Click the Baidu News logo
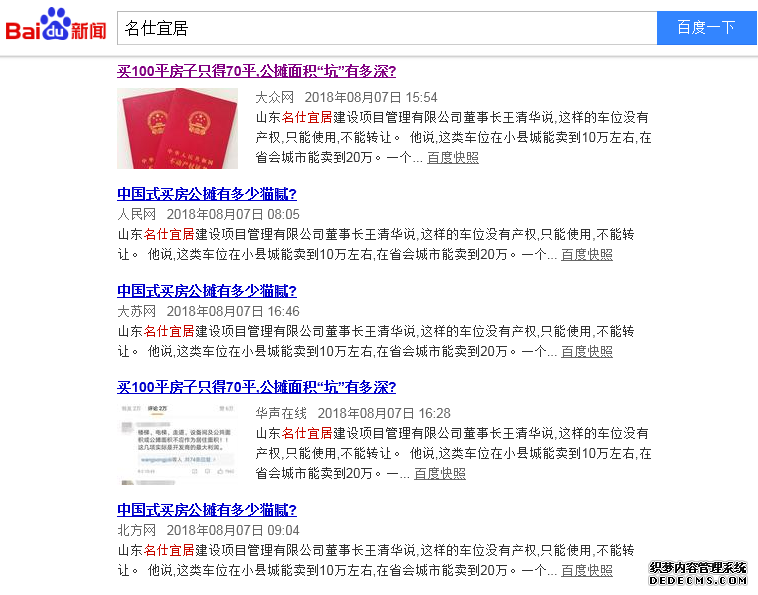758x595 pixels. pos(56,24)
